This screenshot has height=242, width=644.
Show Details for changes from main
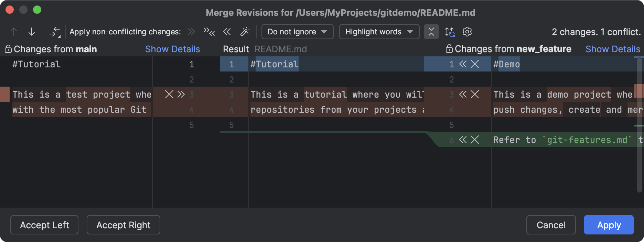point(172,49)
